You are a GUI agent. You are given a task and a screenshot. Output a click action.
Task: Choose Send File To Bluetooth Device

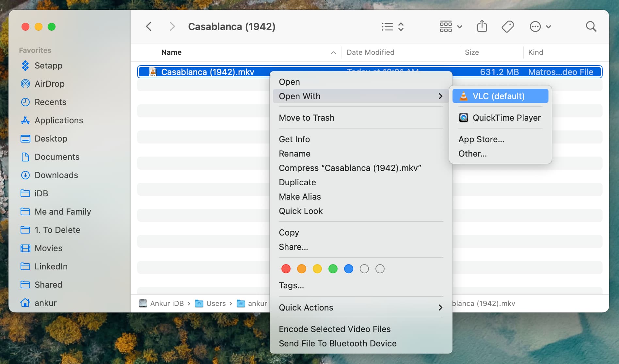(361, 343)
